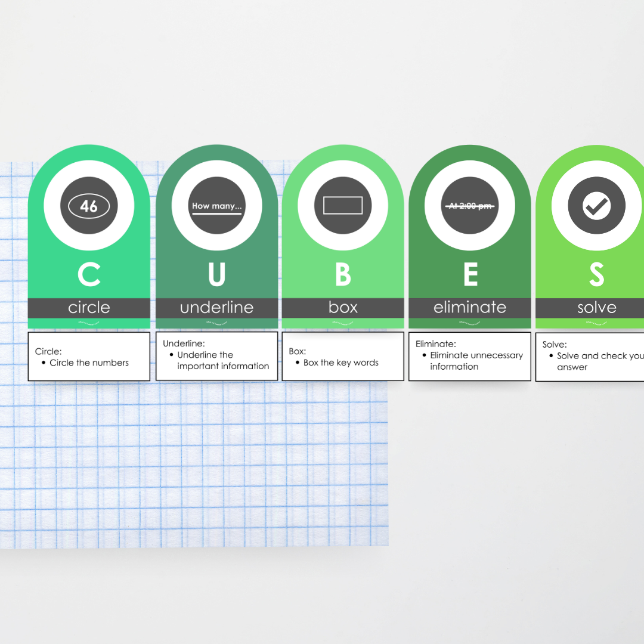Screen dimensions: 644x644
Task: Click the gray 'underline' label bar
Action: pyautogui.click(x=217, y=308)
